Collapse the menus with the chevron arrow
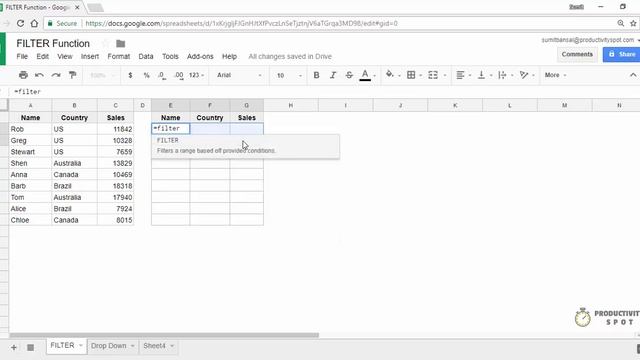This screenshot has height=360, width=640. (x=633, y=75)
